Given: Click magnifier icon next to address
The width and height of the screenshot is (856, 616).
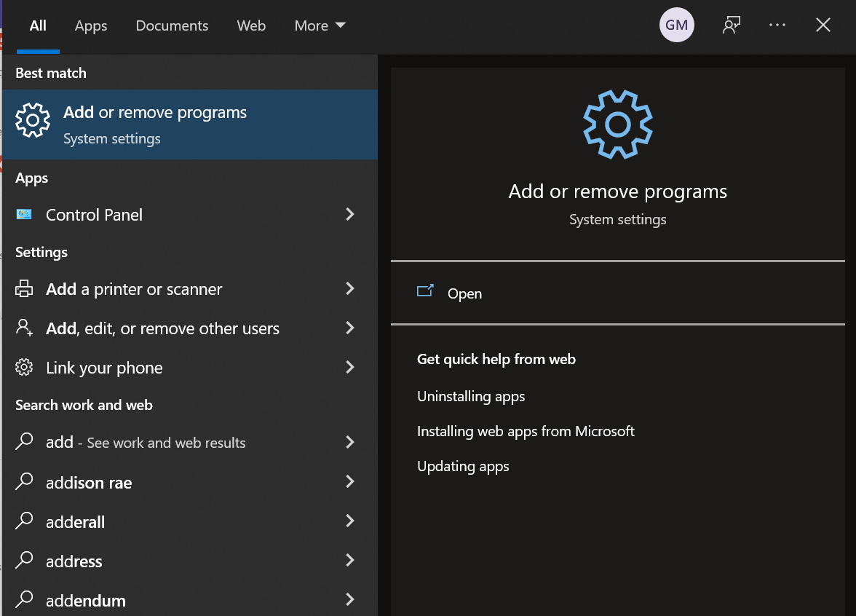Looking at the screenshot, I should coord(24,561).
